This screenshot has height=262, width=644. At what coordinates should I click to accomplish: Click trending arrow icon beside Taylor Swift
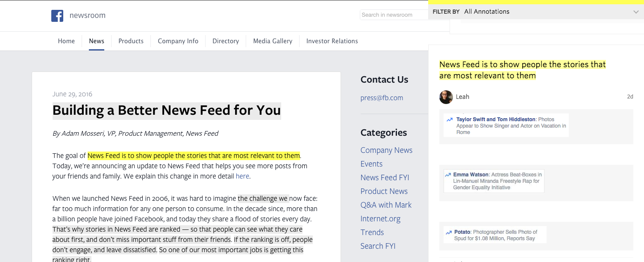(x=450, y=120)
